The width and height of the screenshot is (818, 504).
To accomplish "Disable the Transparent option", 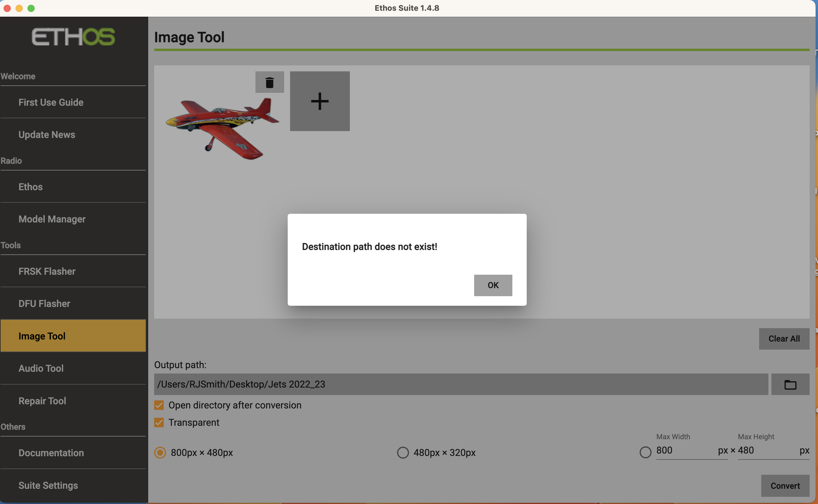I will pos(159,422).
